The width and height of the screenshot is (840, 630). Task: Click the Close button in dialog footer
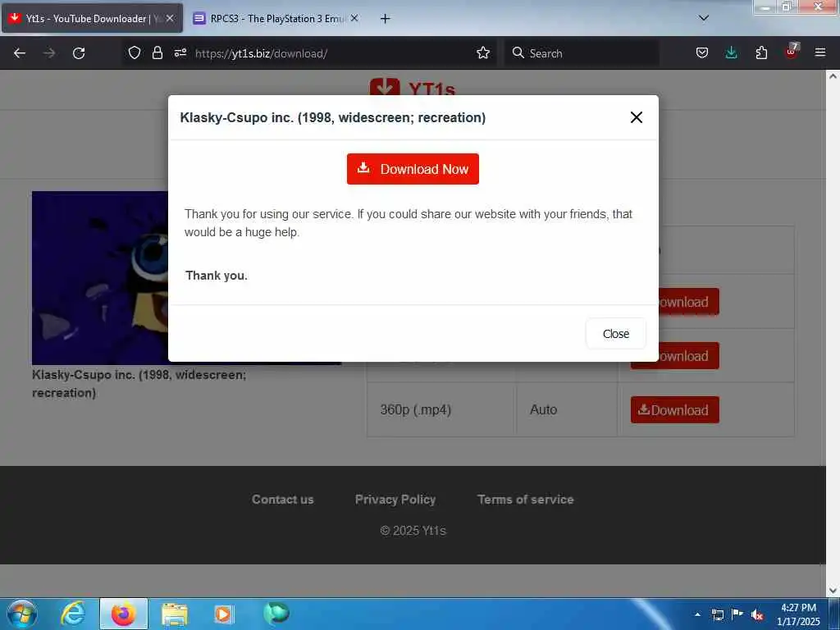click(x=615, y=334)
